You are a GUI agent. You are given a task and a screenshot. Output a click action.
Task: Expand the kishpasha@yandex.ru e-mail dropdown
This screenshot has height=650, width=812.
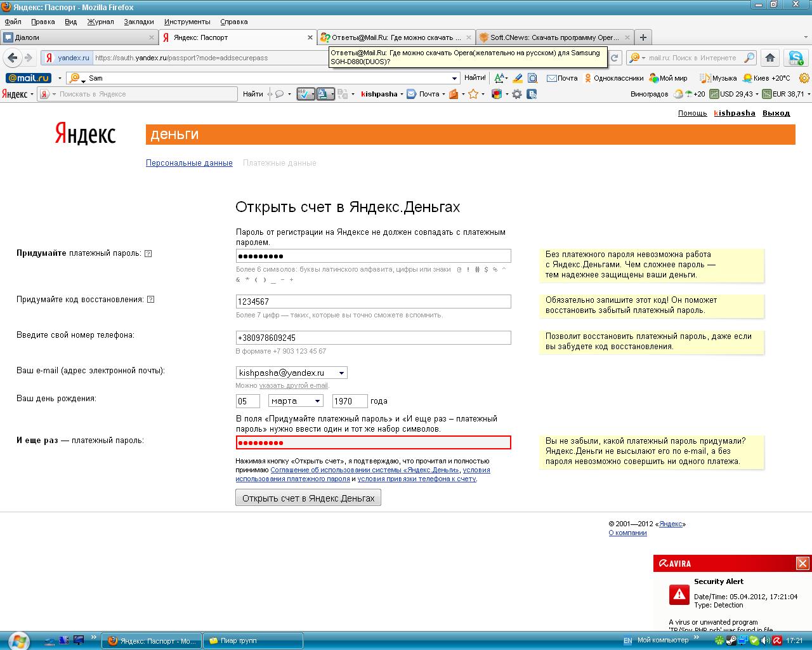[x=341, y=373]
